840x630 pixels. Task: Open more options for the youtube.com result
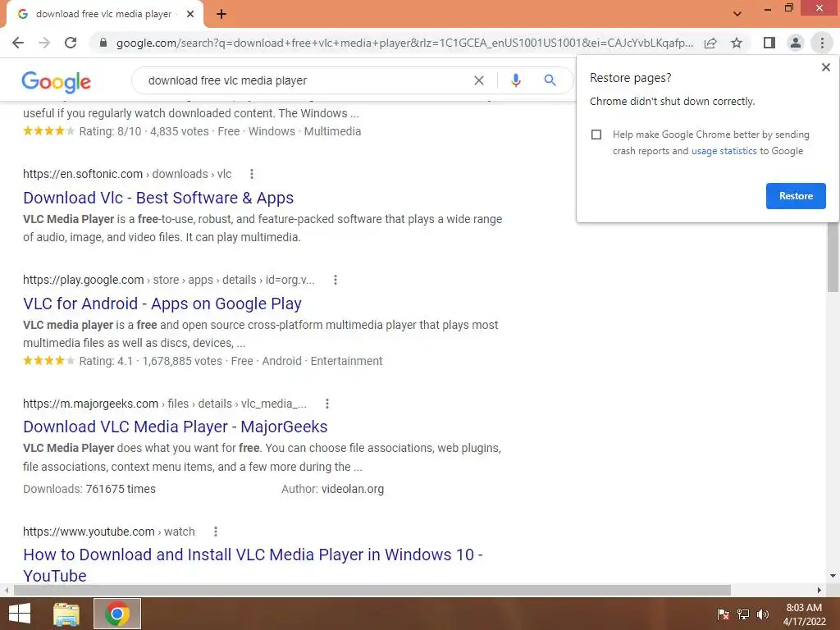point(216,532)
